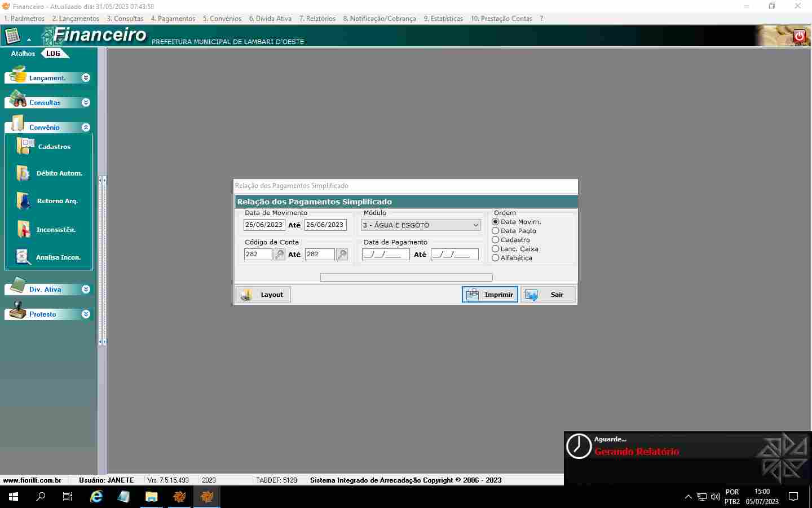Click the Retorno Arq. icon

click(x=24, y=201)
